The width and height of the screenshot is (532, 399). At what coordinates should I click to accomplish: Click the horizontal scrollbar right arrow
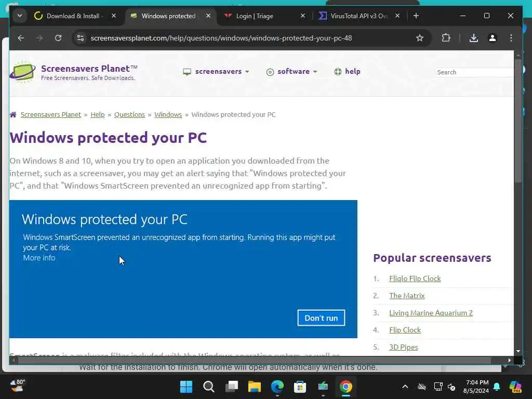[510, 361]
